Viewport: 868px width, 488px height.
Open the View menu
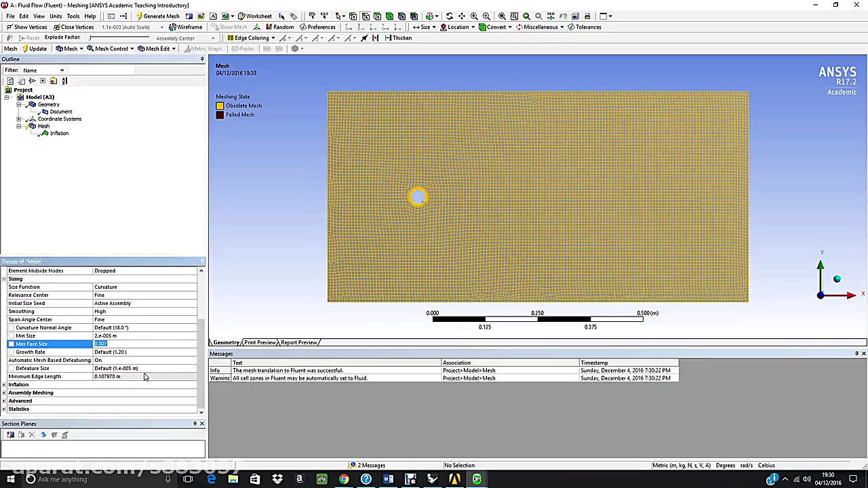(39, 16)
